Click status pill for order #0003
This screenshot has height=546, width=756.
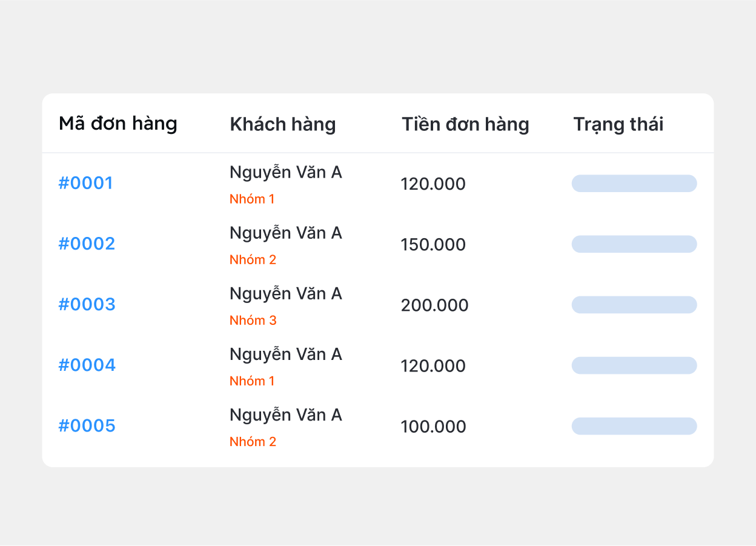tap(634, 305)
